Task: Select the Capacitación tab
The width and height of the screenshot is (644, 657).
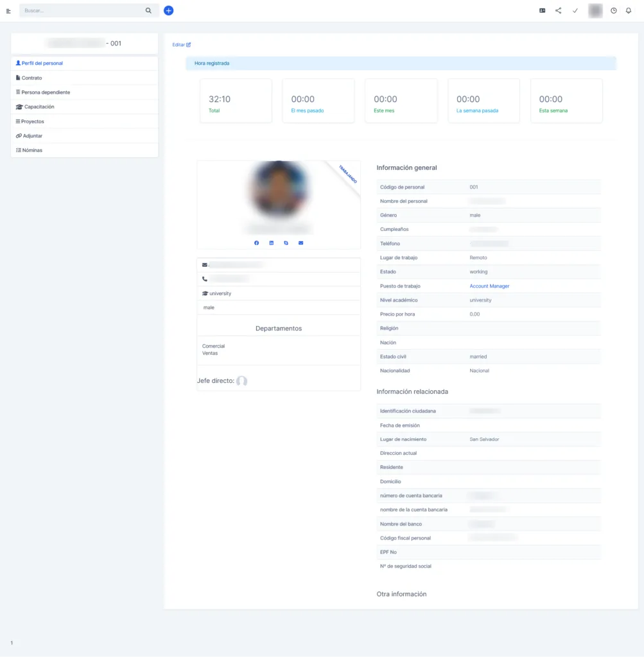Action: (x=39, y=107)
